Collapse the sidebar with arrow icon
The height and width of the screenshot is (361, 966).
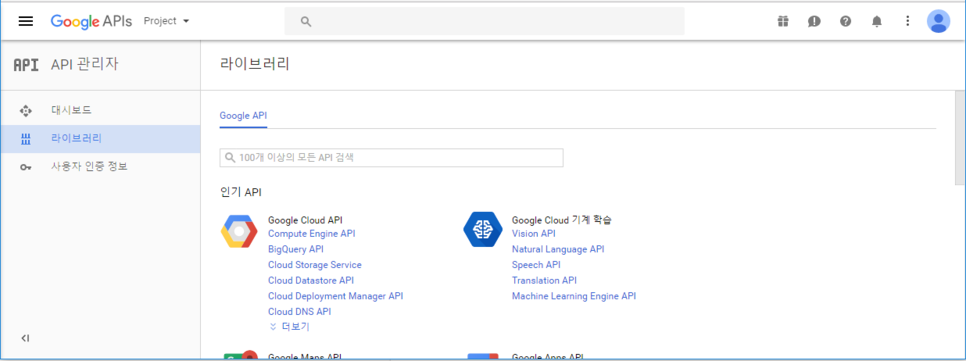coord(25,338)
